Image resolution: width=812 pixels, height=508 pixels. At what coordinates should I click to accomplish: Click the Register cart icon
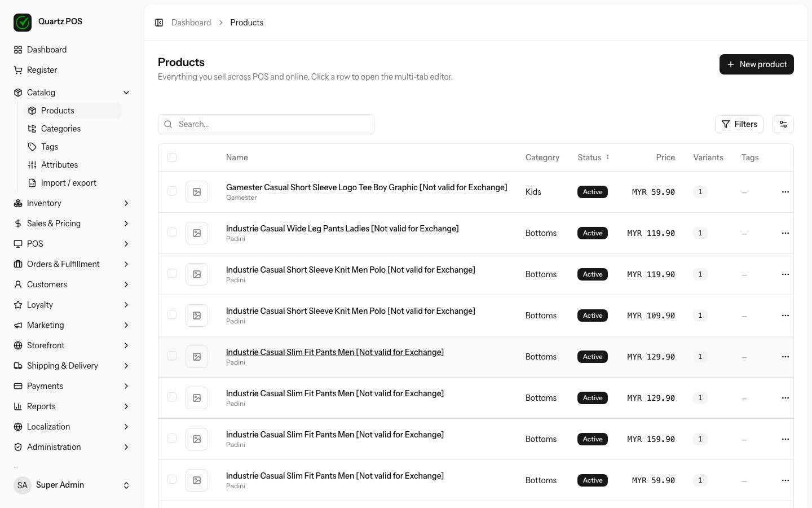(x=18, y=70)
